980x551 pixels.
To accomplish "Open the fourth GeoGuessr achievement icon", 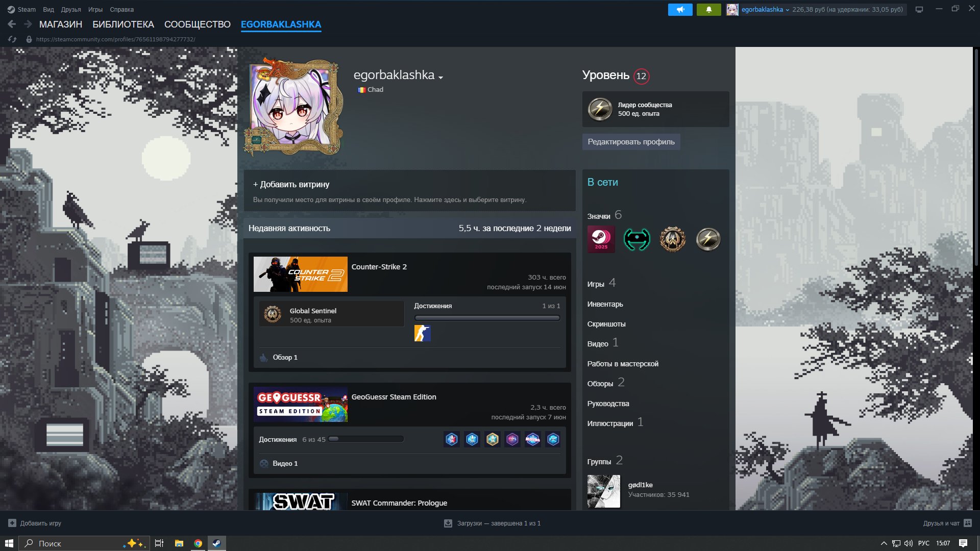I will [x=512, y=439].
